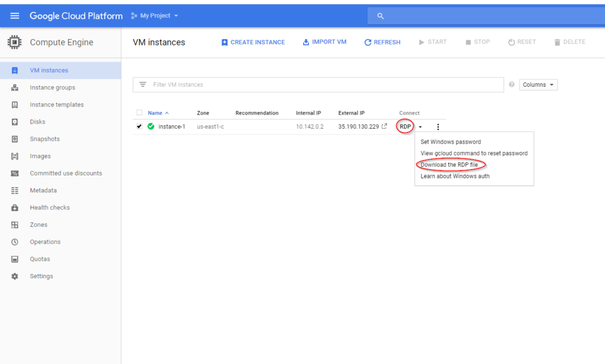The height and width of the screenshot is (364, 605).
Task: Open the hamburger navigation menu
Action: pyautogui.click(x=15, y=16)
